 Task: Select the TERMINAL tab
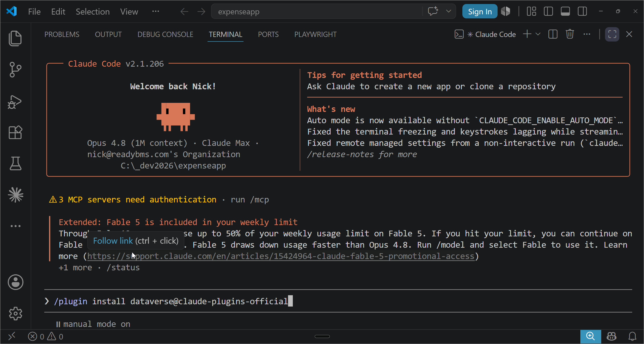click(x=225, y=34)
